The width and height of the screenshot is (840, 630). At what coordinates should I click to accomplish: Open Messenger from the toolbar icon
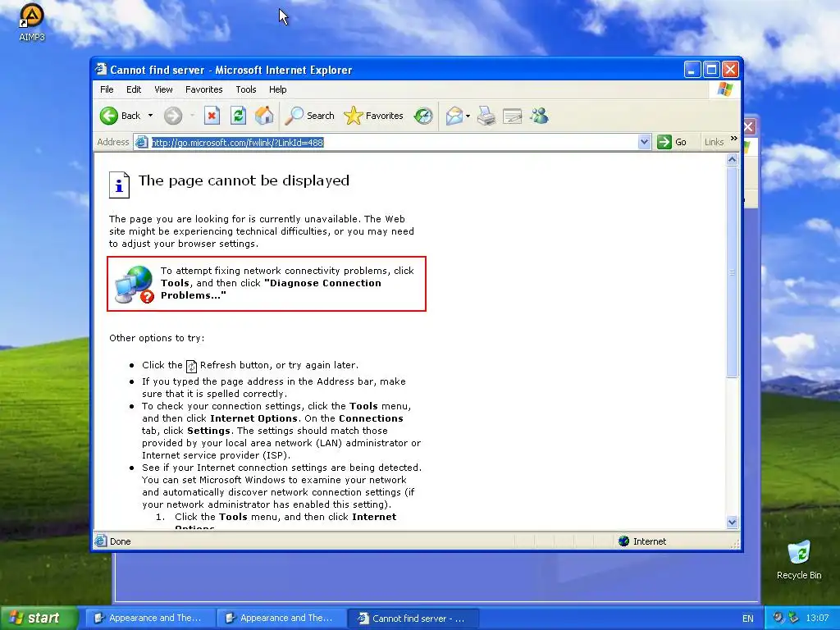pos(539,116)
